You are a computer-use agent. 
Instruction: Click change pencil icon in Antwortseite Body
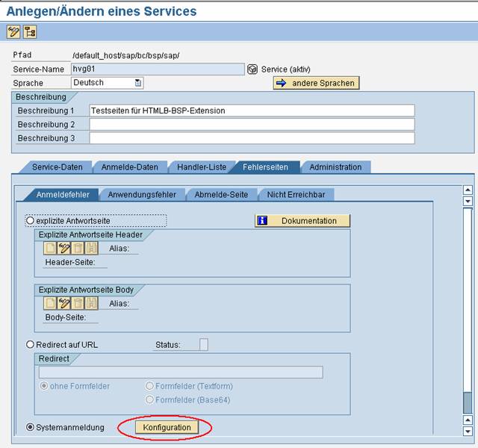63,303
